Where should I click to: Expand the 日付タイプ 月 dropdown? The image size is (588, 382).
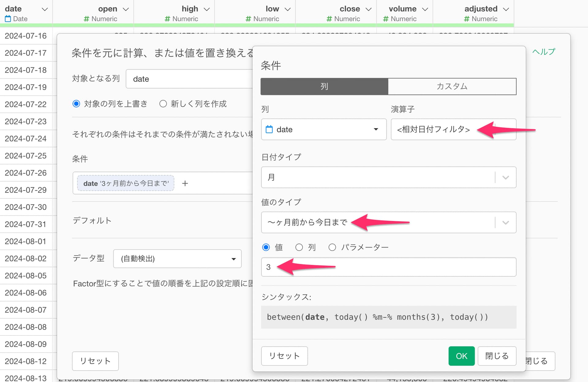tap(389, 177)
